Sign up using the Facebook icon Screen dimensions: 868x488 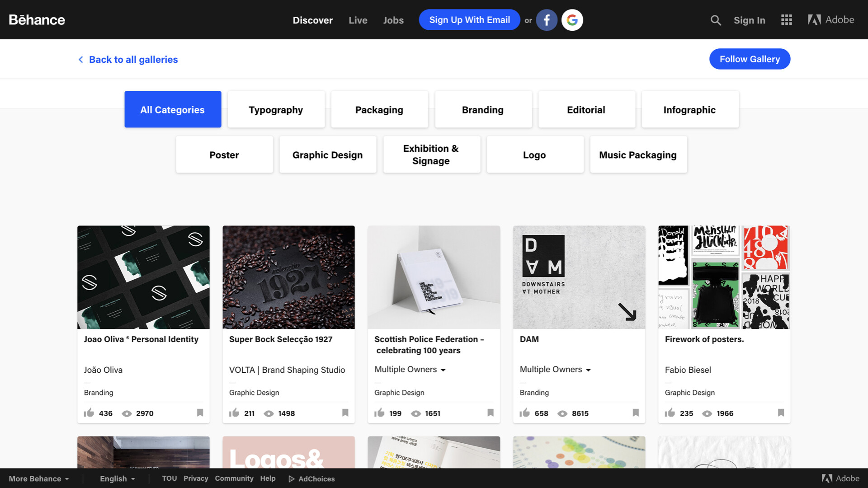tap(547, 20)
